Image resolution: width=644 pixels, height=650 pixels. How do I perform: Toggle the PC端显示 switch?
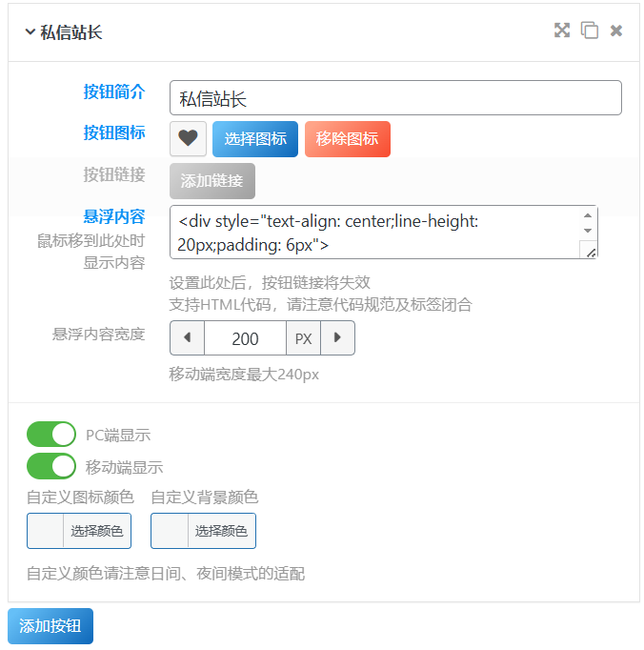click(51, 434)
